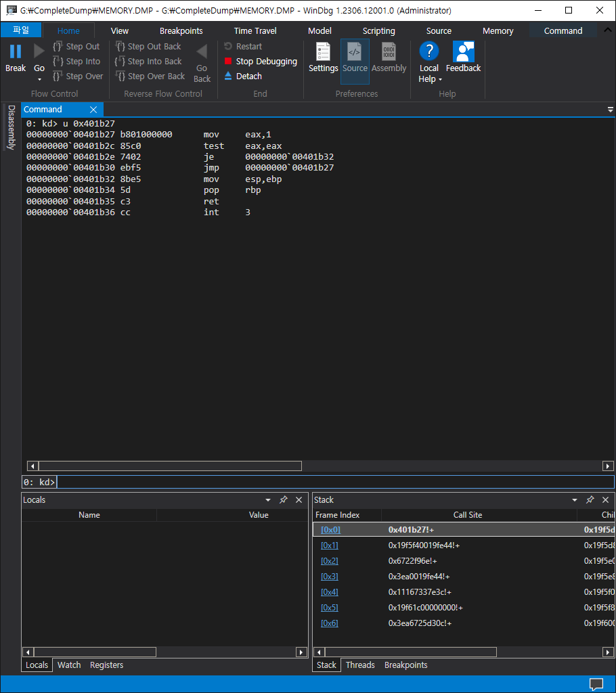Viewport: 616px width, 693px height.
Task: Click the Go Back arrow icon
Action: (202, 51)
